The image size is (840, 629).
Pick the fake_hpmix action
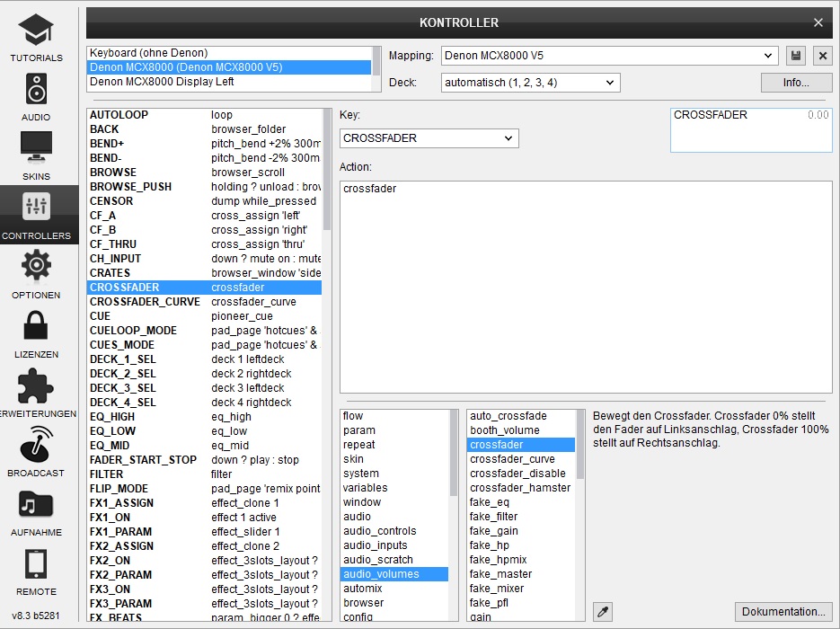pyautogui.click(x=521, y=559)
